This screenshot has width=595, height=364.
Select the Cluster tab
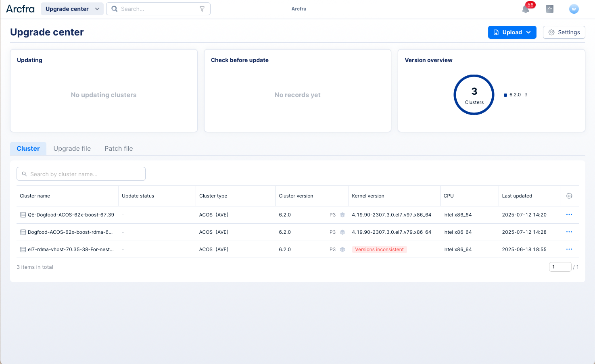pyautogui.click(x=28, y=149)
